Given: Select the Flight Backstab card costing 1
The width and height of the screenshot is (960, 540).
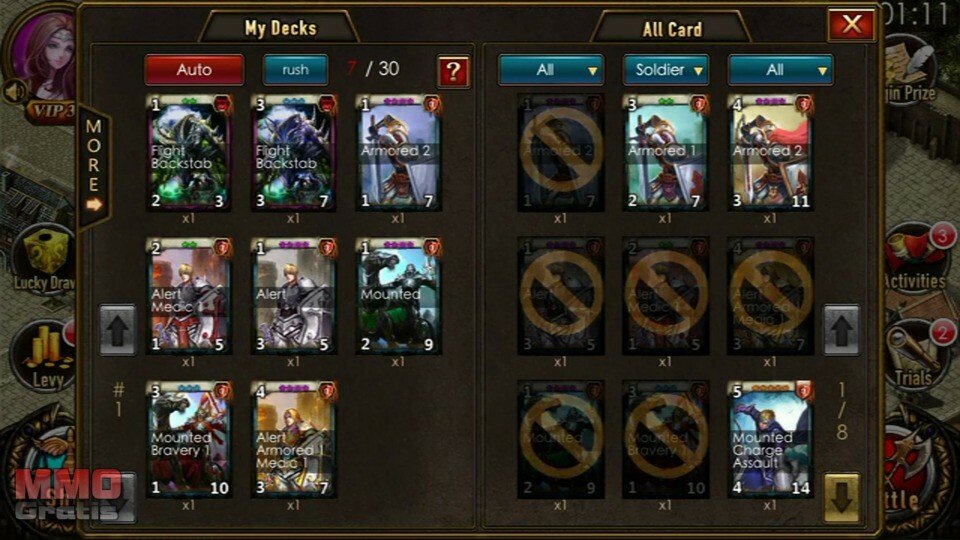Looking at the screenshot, I should [189, 152].
